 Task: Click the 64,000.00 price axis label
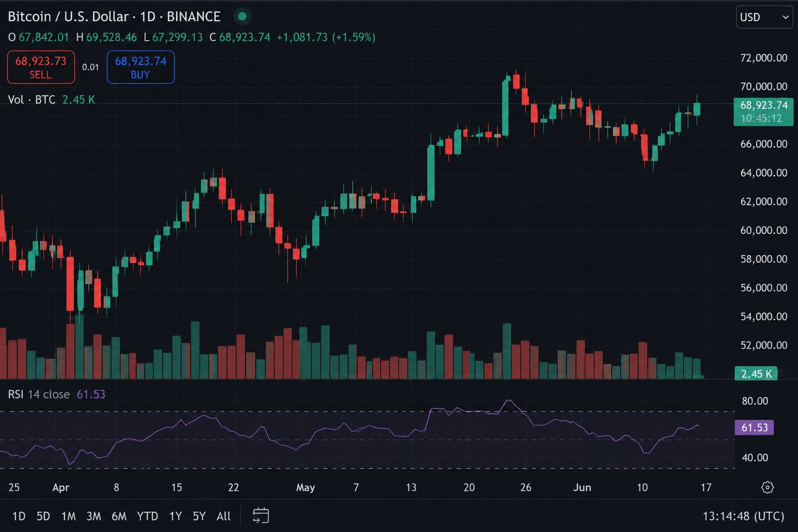[764, 172]
